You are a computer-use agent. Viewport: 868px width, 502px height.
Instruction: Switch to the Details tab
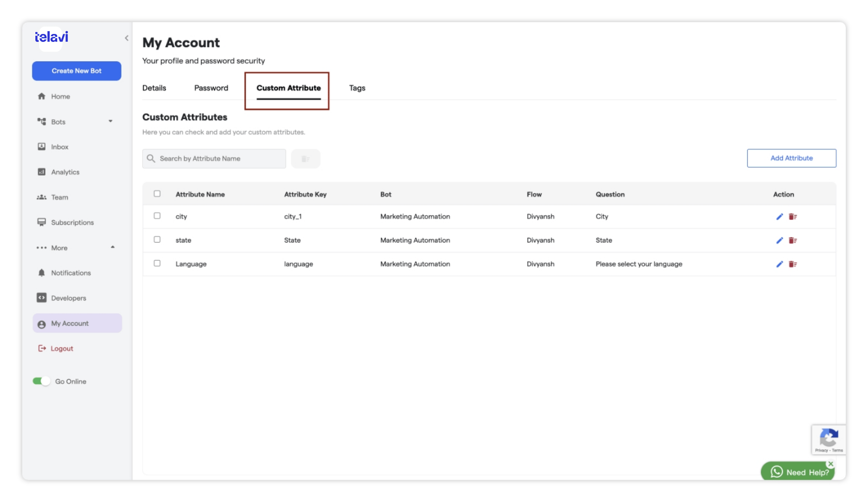(x=154, y=88)
